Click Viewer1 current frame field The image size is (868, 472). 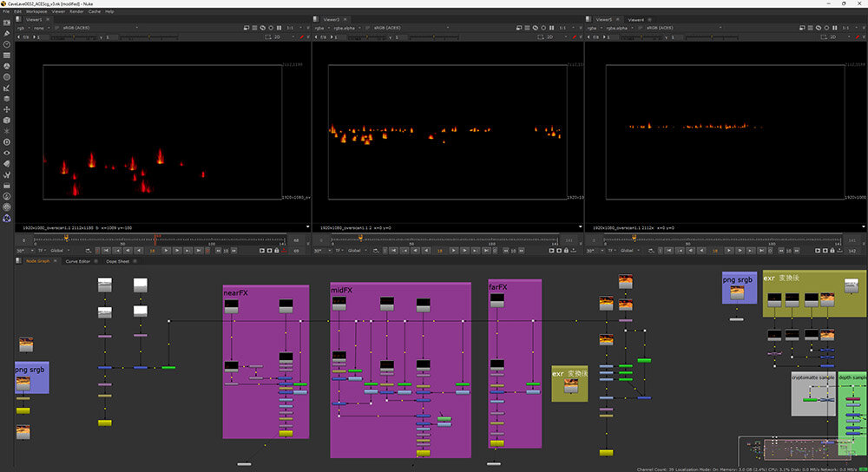pos(152,251)
